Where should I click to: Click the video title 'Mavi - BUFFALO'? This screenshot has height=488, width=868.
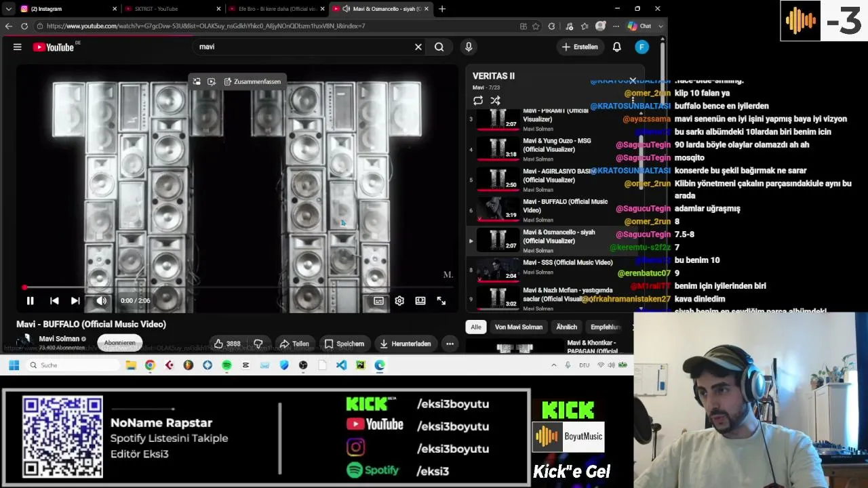pos(92,324)
